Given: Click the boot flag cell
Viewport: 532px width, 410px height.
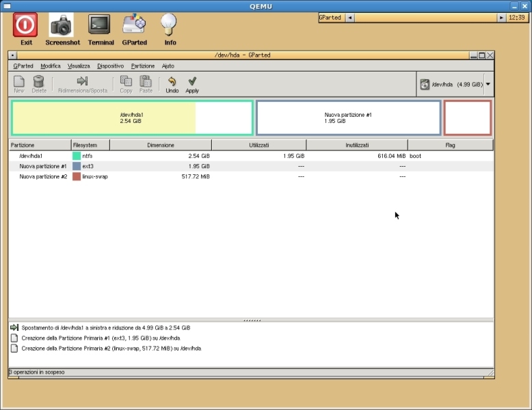Looking at the screenshot, I should pos(416,156).
